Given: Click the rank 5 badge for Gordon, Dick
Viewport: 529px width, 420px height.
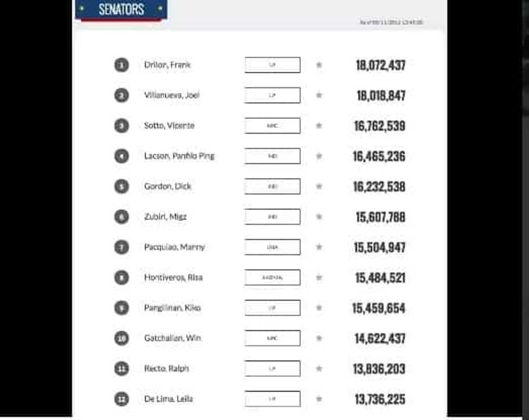Looking at the screenshot, I should coord(121,186).
